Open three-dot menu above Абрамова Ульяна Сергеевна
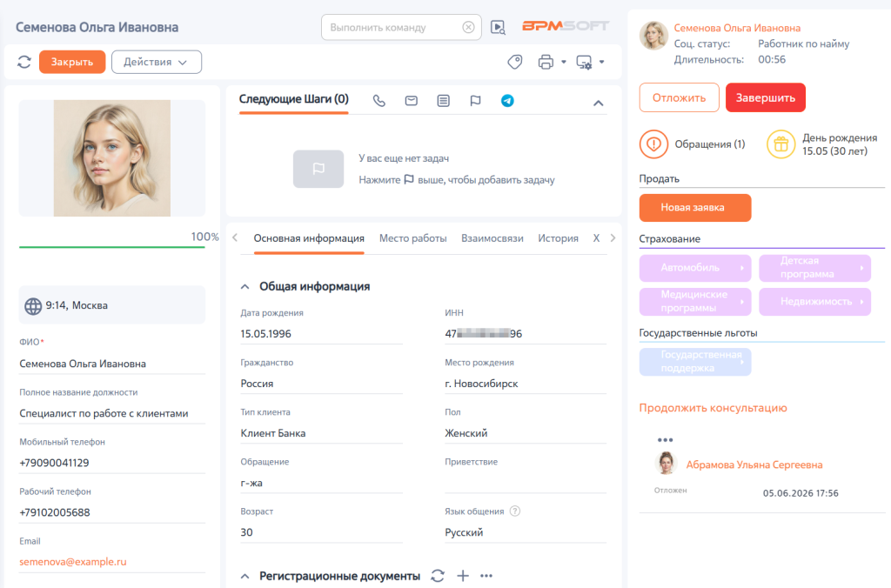The width and height of the screenshot is (891, 588). click(666, 440)
